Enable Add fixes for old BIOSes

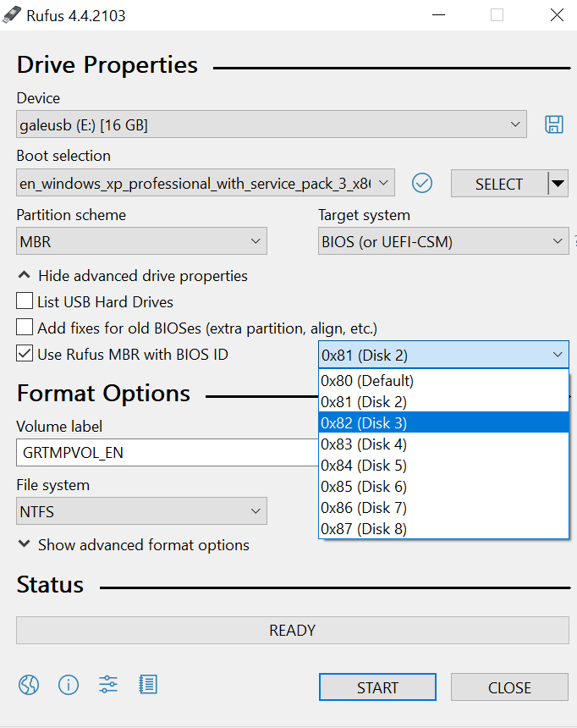pos(25,327)
